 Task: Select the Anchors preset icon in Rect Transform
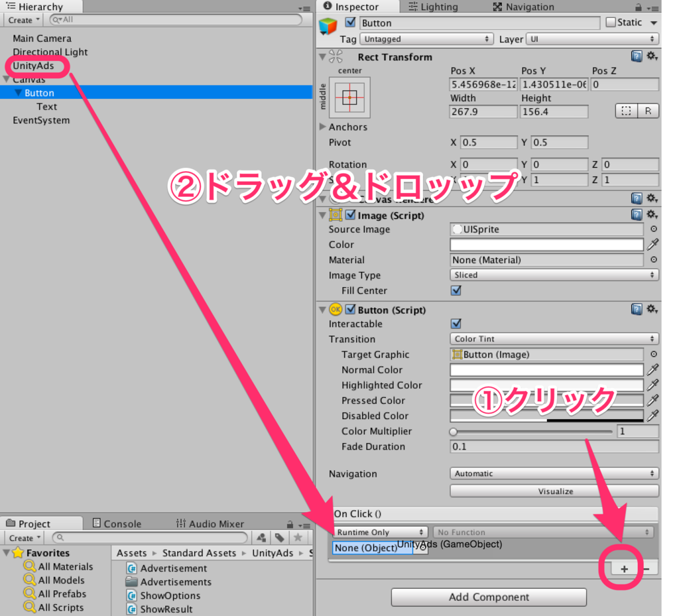pyautogui.click(x=349, y=97)
